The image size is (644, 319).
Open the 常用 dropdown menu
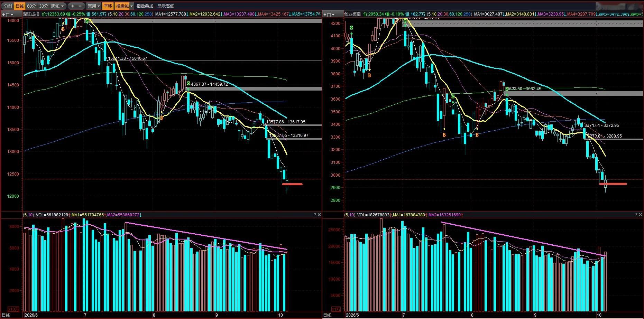tap(93, 6)
